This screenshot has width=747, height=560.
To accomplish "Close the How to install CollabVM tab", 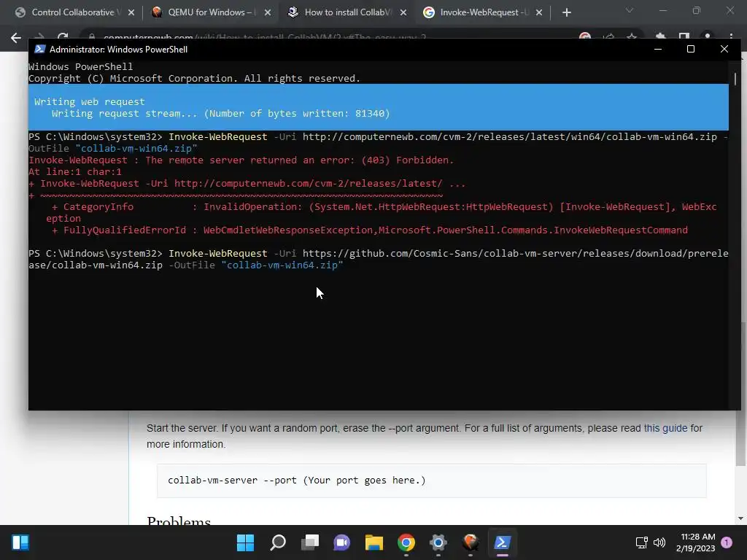I will pos(403,12).
